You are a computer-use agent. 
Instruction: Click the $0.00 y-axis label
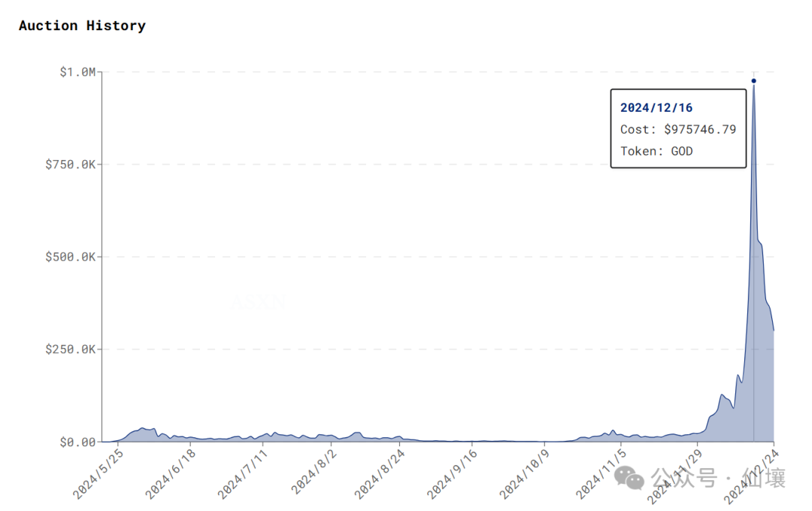(x=77, y=442)
